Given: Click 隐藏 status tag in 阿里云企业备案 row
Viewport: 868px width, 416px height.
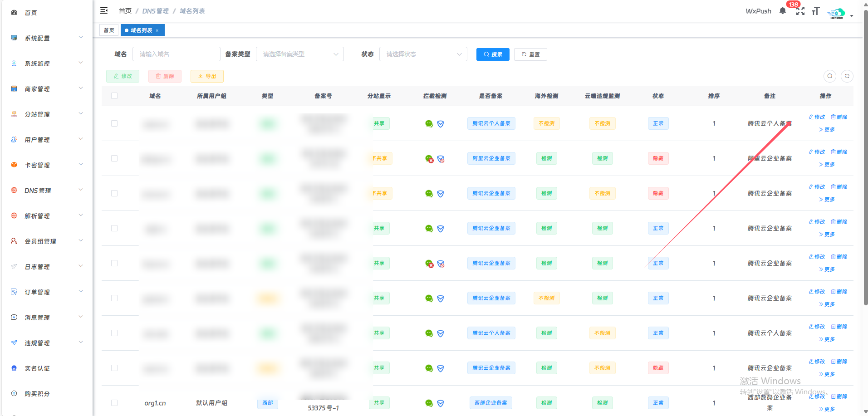Looking at the screenshot, I should [658, 158].
